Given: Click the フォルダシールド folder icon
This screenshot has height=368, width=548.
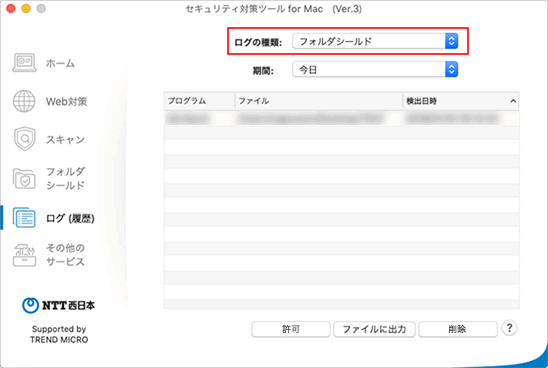Looking at the screenshot, I should (24, 179).
